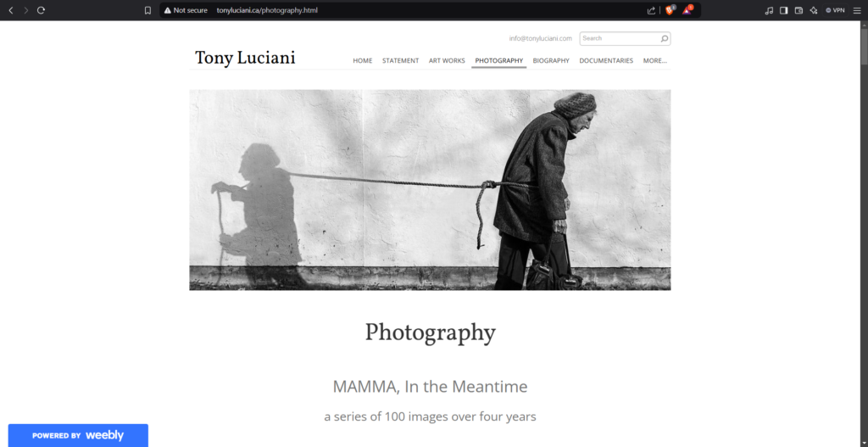Click the browser back arrow
The height and width of the screenshot is (447, 868).
10,10
